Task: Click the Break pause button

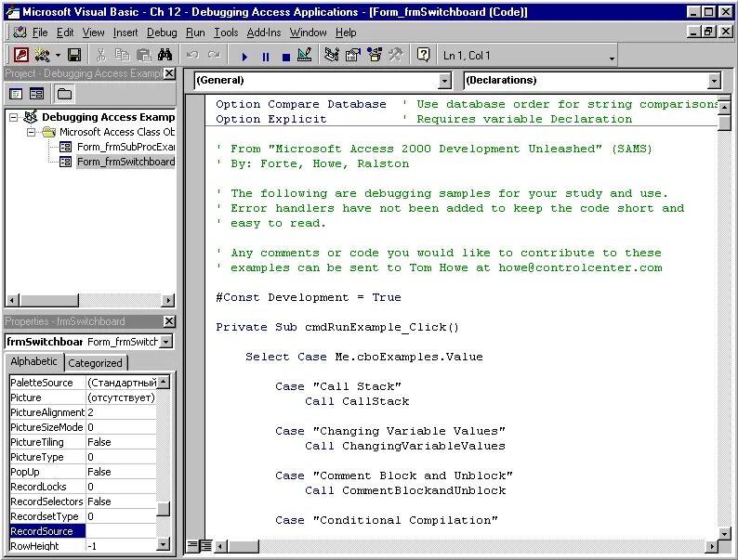Action: coord(266,57)
